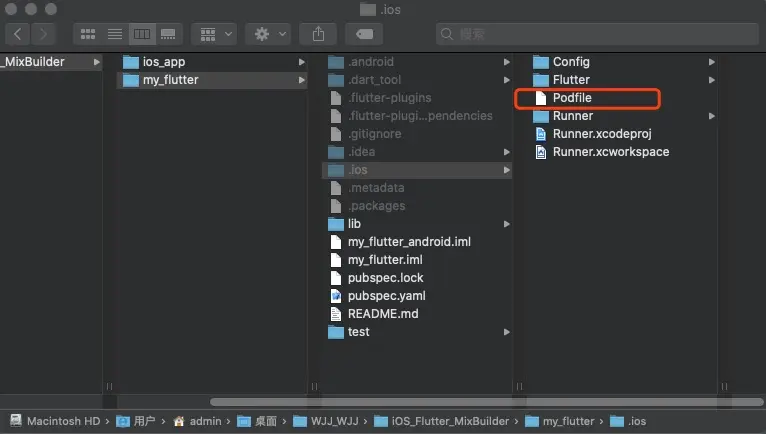Image resolution: width=766 pixels, height=434 pixels.
Task: Expand the .idea folder arrow
Action: tap(507, 152)
